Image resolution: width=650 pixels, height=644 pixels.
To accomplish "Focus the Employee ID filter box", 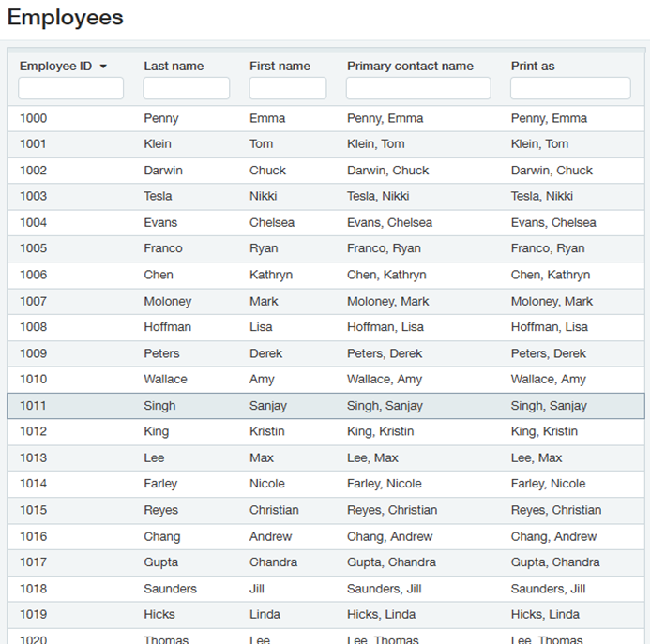I will [x=71, y=88].
